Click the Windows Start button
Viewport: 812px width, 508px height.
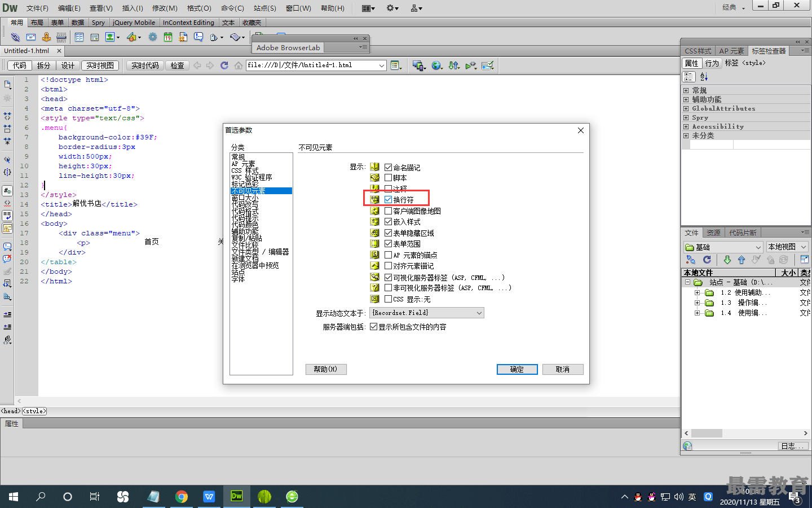[14, 496]
